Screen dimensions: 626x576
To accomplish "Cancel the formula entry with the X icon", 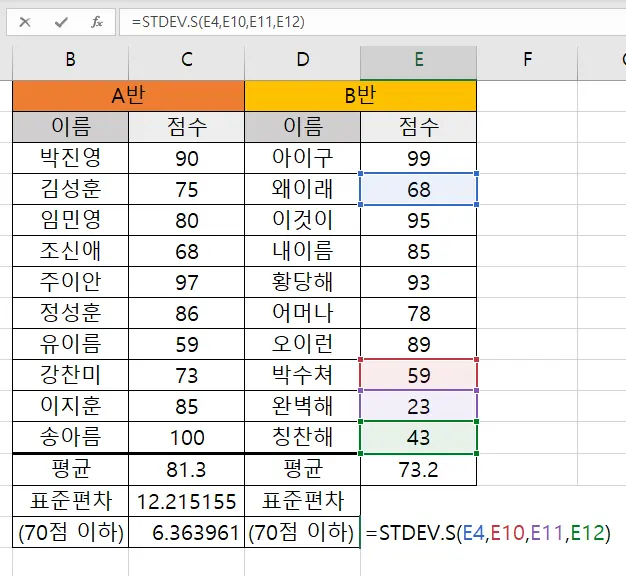I will [x=25, y=22].
